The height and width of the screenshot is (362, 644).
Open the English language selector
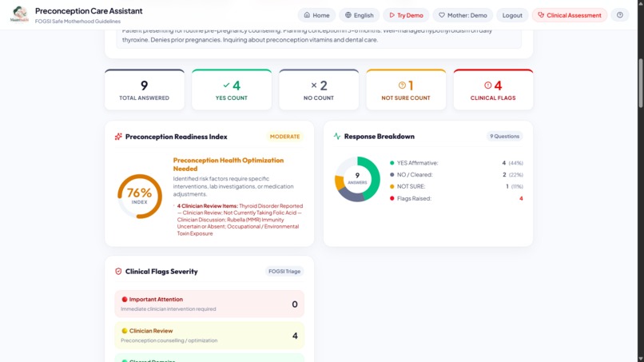tap(360, 15)
